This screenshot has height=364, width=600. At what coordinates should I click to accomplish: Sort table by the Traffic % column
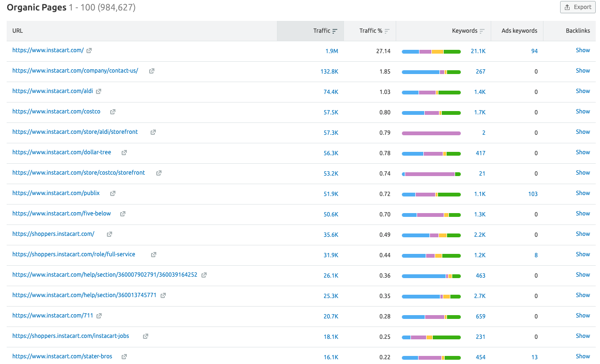(374, 31)
